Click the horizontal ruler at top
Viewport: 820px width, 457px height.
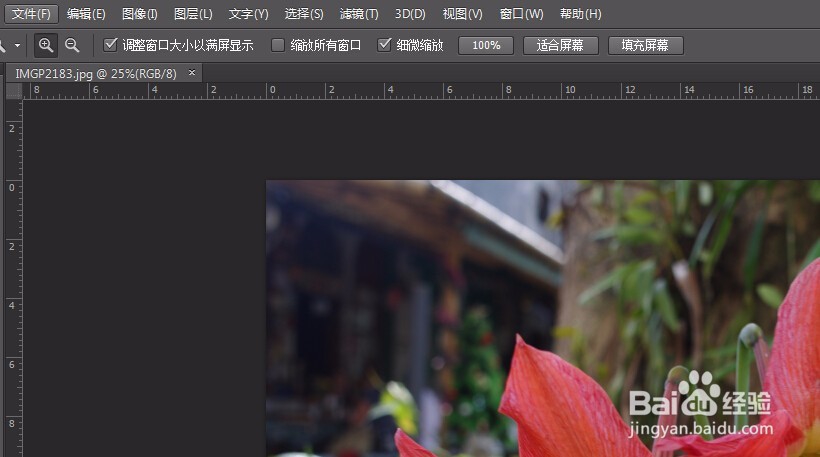pyautogui.click(x=422, y=91)
